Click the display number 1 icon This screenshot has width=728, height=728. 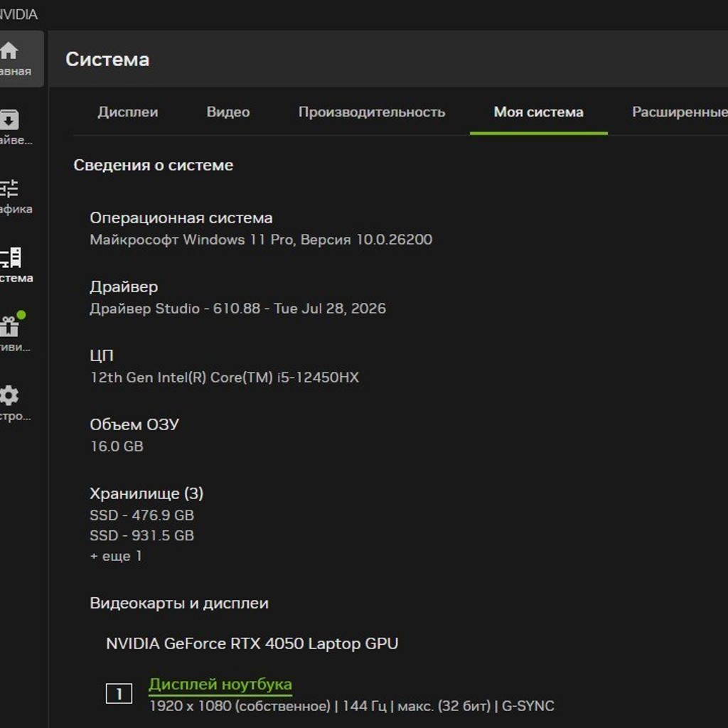119,694
